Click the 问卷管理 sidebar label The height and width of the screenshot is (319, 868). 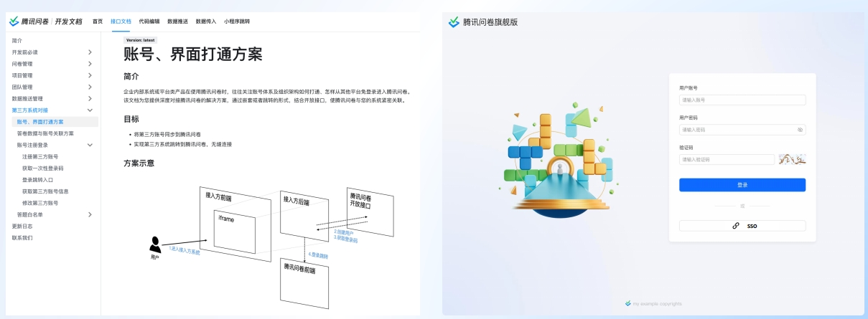(x=22, y=64)
